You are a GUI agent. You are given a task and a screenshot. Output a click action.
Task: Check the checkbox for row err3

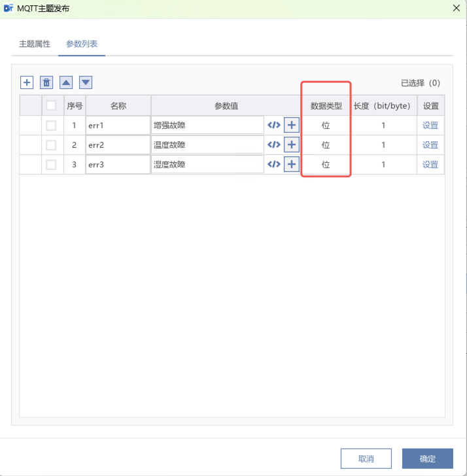(51, 165)
